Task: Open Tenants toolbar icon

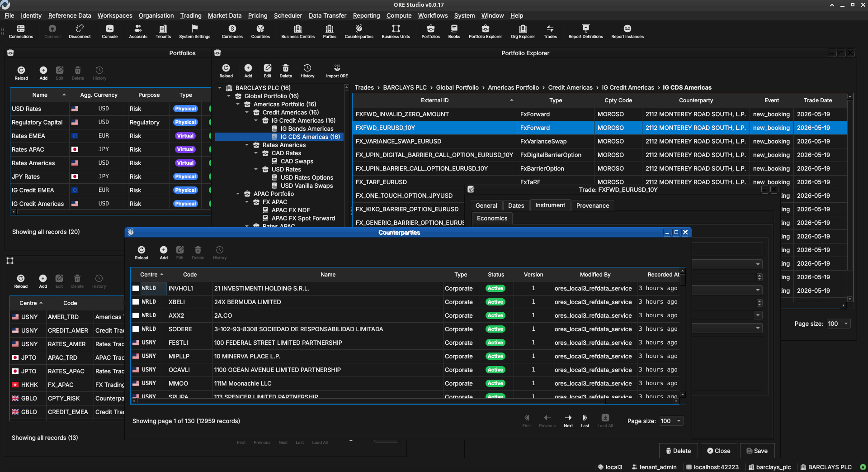Action: [163, 32]
